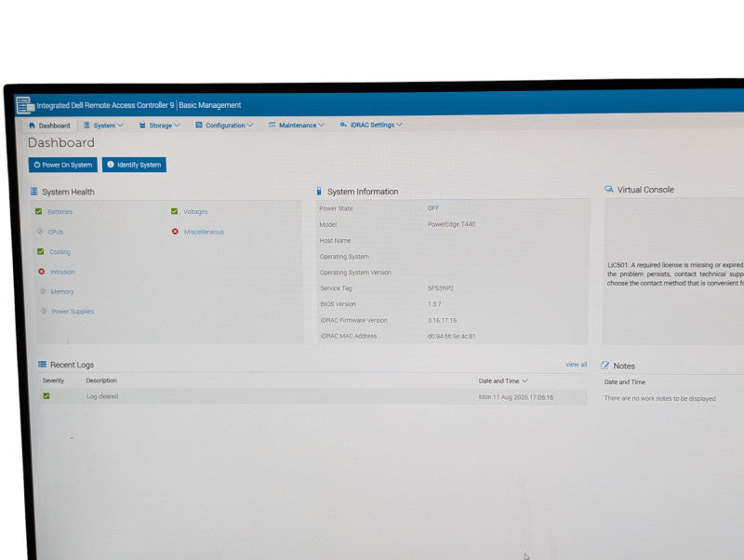Screen dimensions: 744x560
Task: Click the red error icon beside Miscellaneous
Action: tap(175, 232)
